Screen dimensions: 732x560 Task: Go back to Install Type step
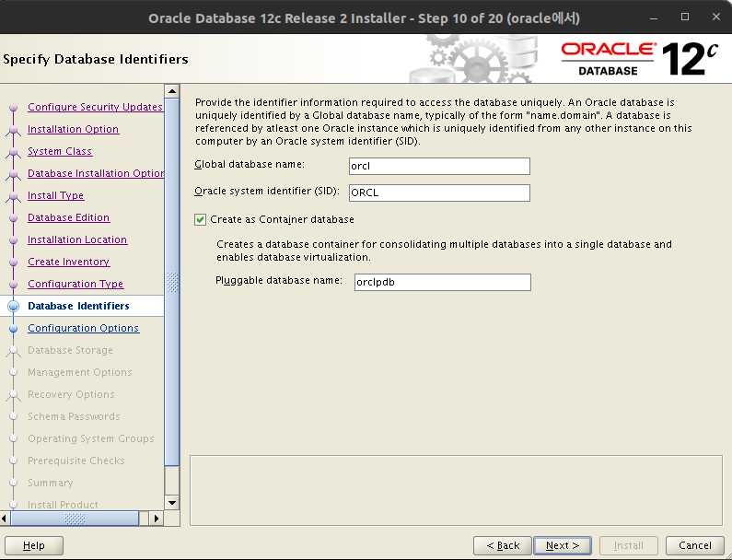pyautogui.click(x=55, y=195)
